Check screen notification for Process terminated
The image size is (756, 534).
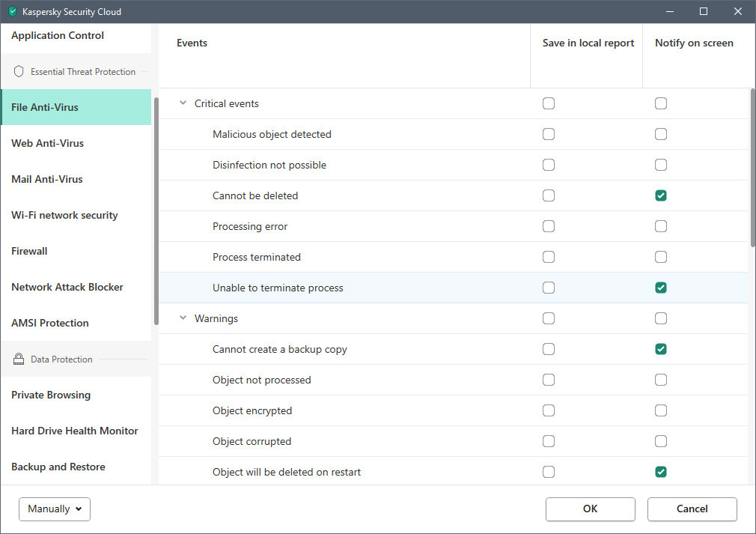[x=661, y=257]
